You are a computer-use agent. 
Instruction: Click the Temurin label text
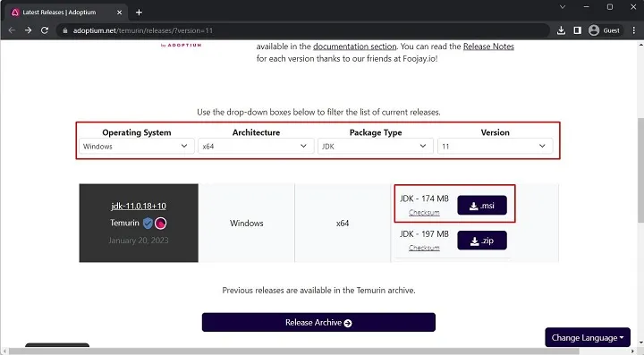tap(124, 223)
